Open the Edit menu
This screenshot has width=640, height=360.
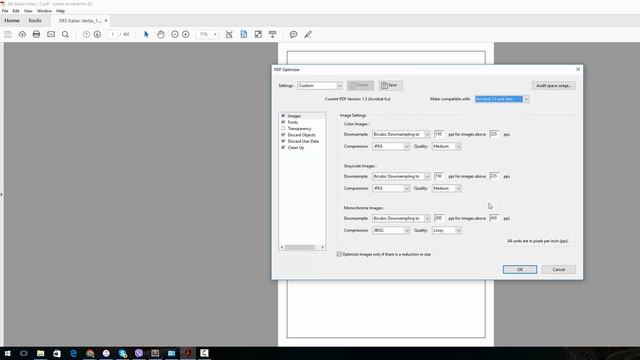(16, 11)
